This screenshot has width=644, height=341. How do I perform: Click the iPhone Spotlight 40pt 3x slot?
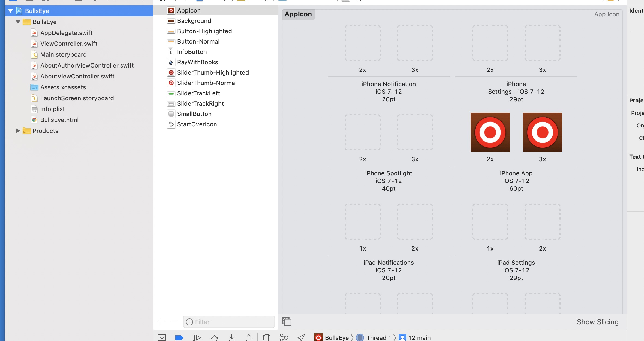click(415, 132)
